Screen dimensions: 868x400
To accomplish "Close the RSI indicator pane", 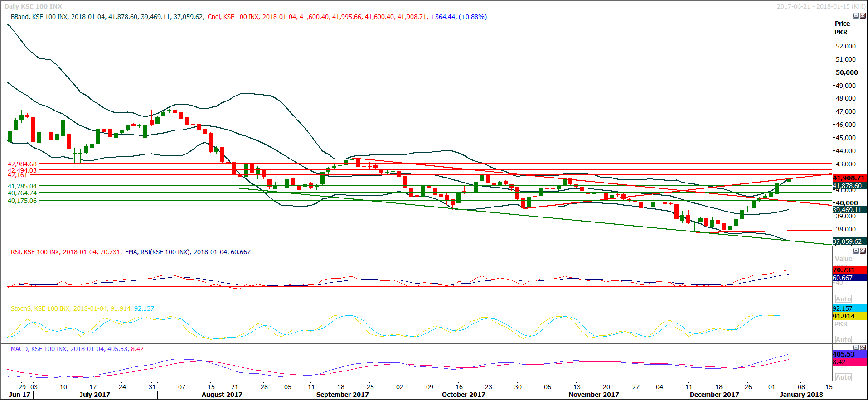I will pos(863,251).
